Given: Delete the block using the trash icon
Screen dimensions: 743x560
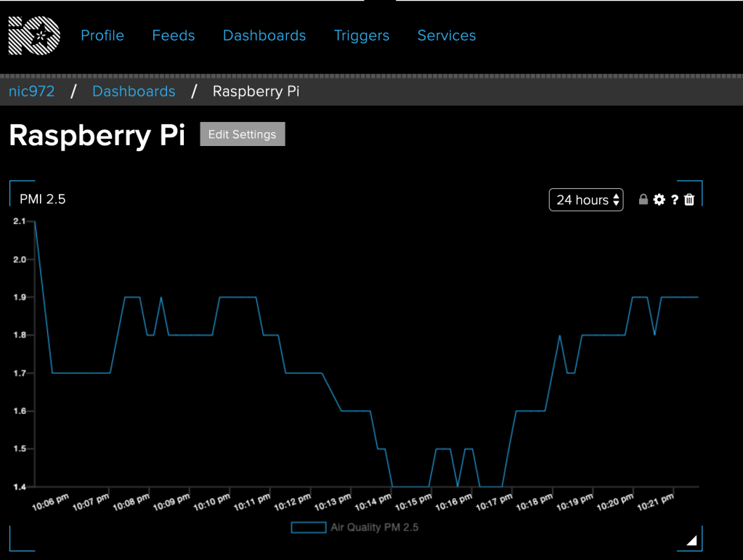Looking at the screenshot, I should click(x=689, y=200).
